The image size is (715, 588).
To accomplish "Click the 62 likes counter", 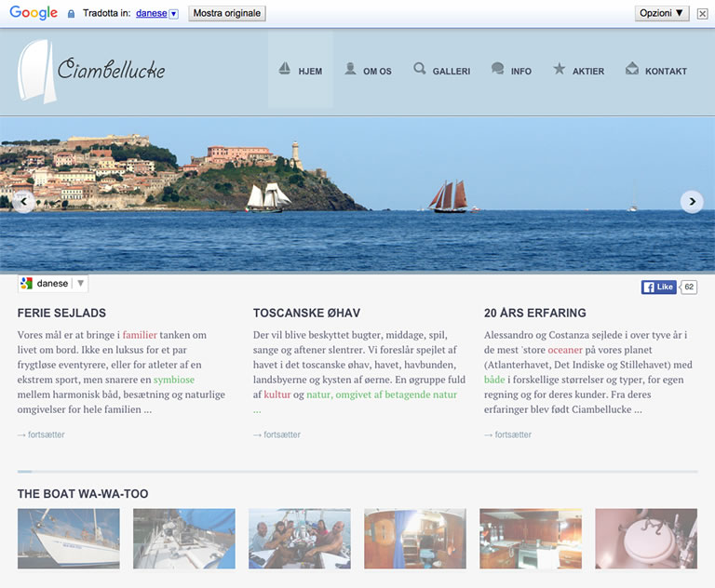I will pos(689,287).
